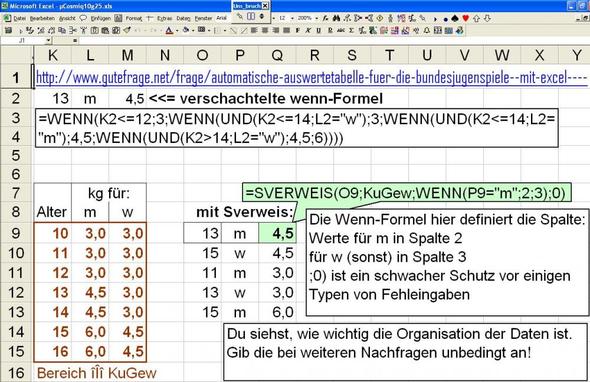This screenshot has height=382, width=590.
Task: Open the Fenster menu
Action: [204, 18]
